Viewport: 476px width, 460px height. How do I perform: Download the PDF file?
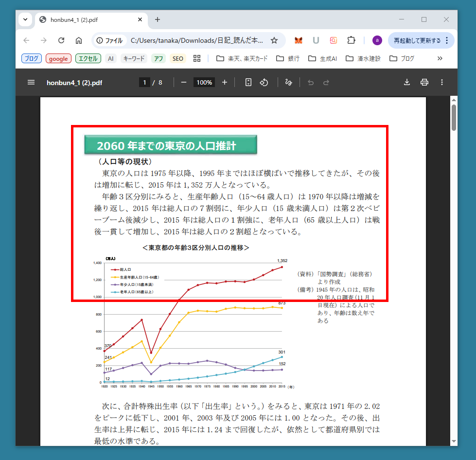click(x=407, y=82)
